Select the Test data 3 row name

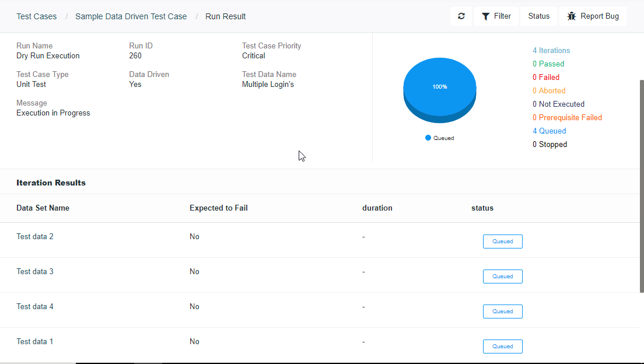coord(35,272)
